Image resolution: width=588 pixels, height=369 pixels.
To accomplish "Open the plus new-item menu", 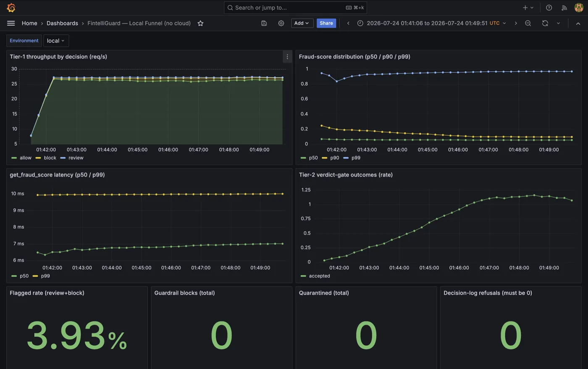I will 528,8.
